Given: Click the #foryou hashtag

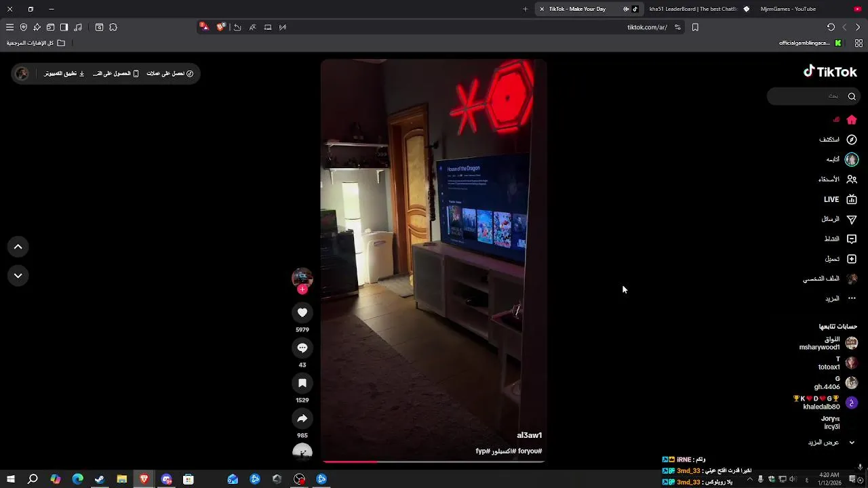Looking at the screenshot, I should click(x=530, y=451).
